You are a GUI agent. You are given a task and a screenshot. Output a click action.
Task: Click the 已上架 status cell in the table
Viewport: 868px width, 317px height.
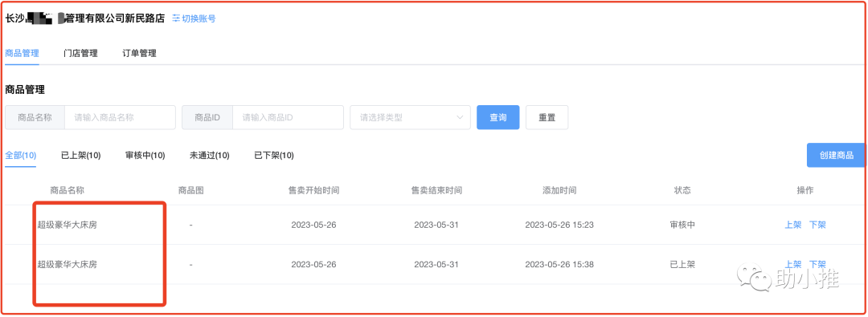pyautogui.click(x=682, y=265)
